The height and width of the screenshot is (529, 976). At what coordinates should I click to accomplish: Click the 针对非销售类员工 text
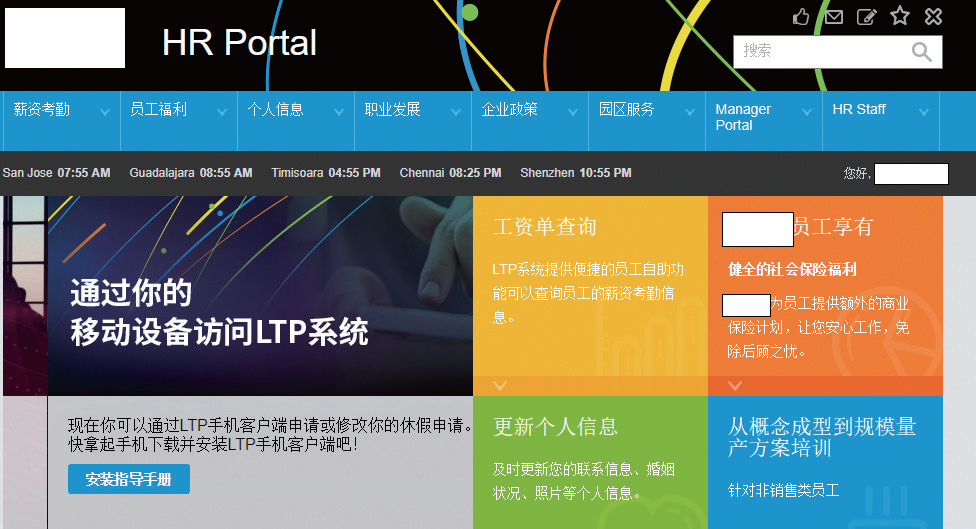pyautogui.click(x=783, y=490)
